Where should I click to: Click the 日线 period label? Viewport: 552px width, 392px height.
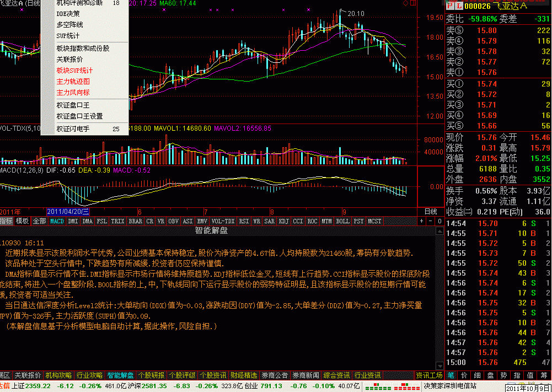point(430,212)
